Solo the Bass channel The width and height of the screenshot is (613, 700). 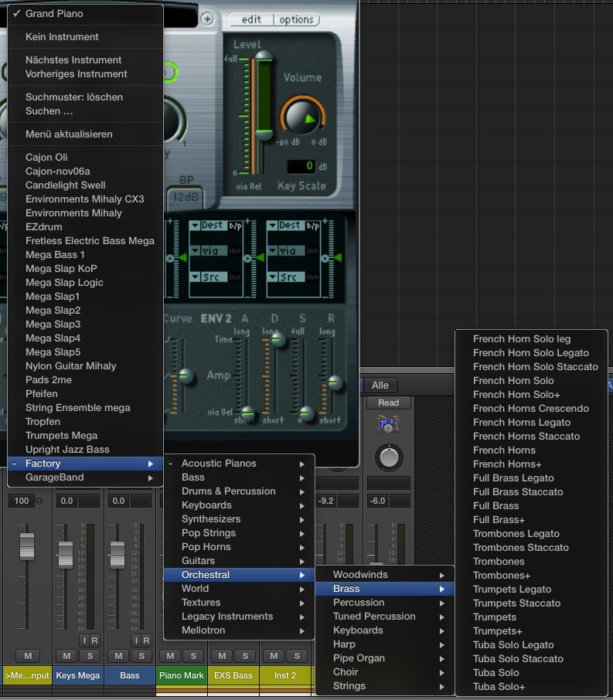(x=141, y=656)
